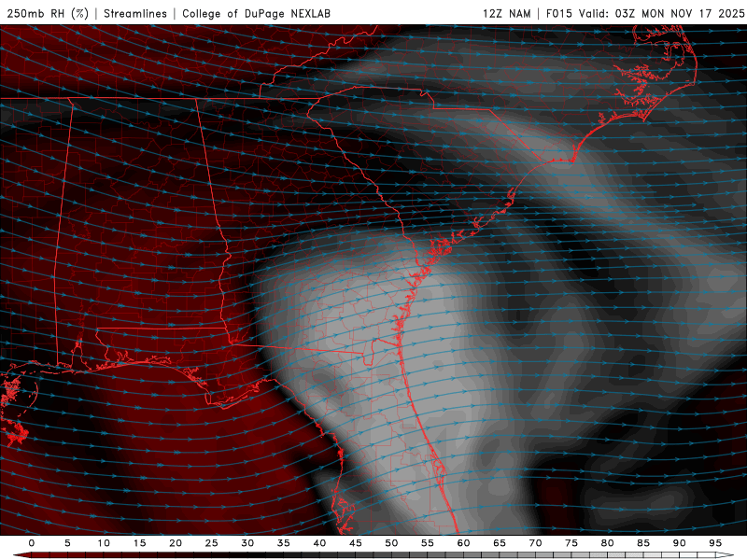This screenshot has height=560, width=747.
Task: Click the colorbar label "90"
Action: (679, 543)
